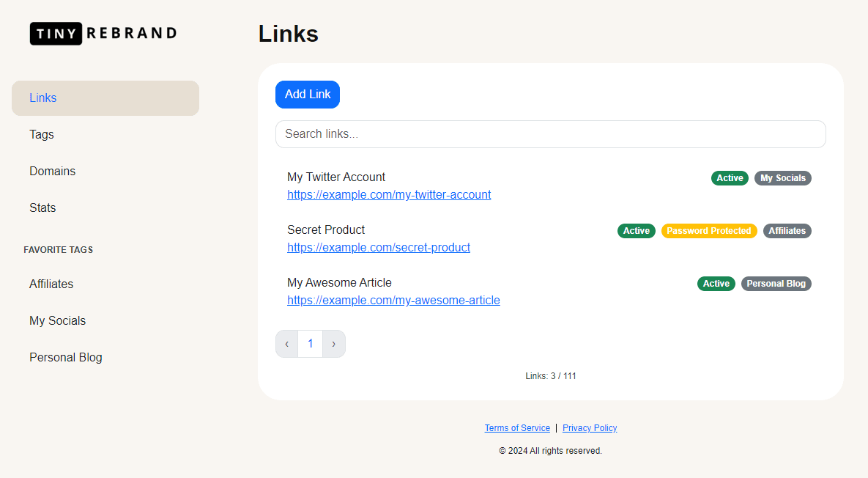This screenshot has width=868, height=478.
Task: Open the Privacy Policy link
Action: [590, 428]
